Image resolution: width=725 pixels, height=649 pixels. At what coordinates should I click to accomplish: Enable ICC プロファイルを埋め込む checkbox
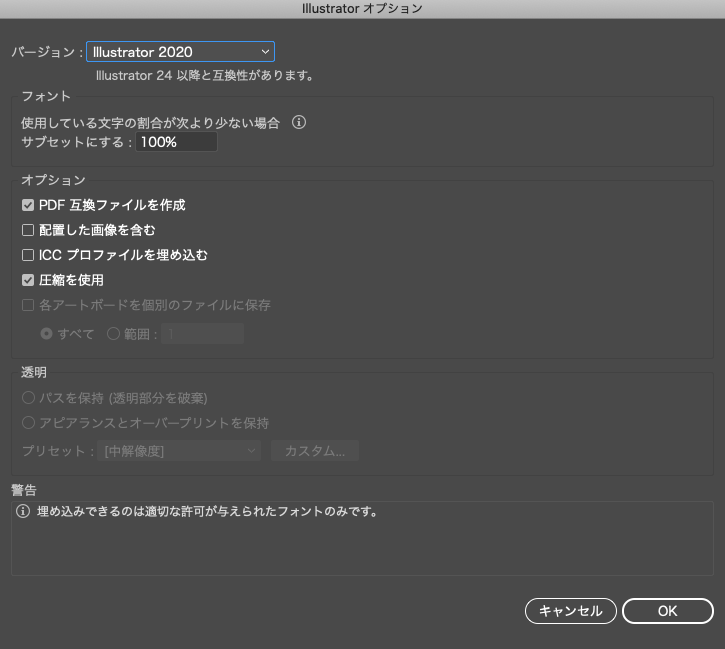[28, 255]
